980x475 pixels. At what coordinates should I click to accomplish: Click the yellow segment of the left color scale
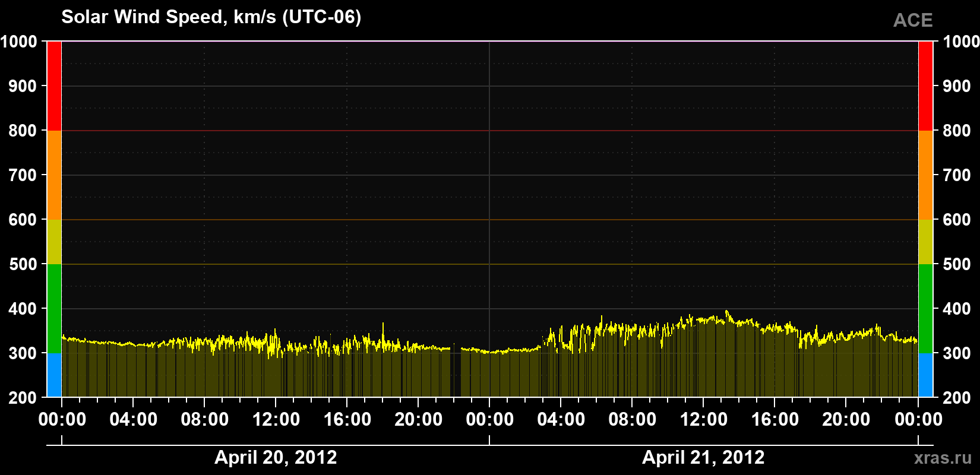pos(54,242)
